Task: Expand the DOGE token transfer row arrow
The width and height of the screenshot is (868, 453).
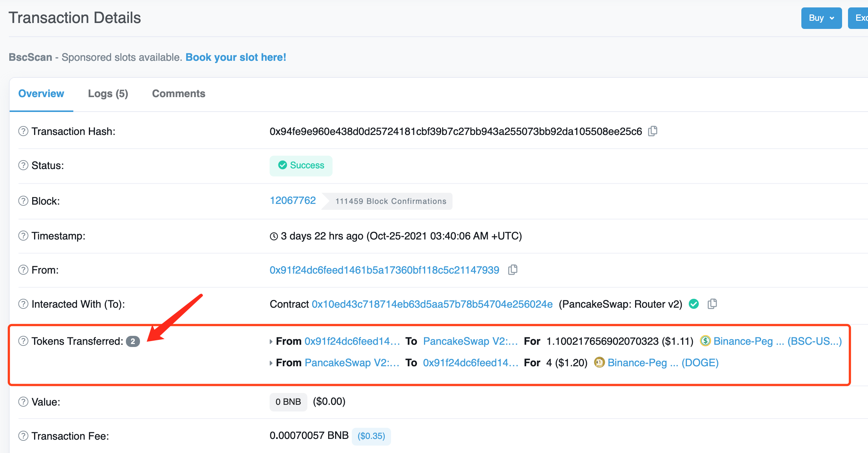Action: (271, 363)
